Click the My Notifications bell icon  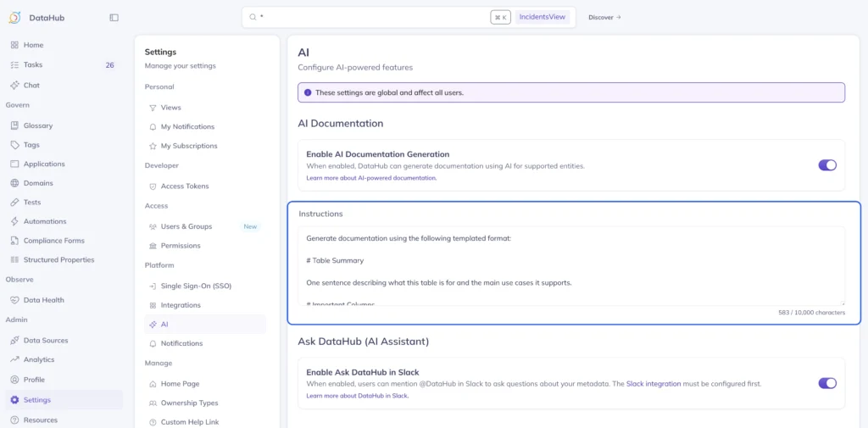[x=153, y=127]
